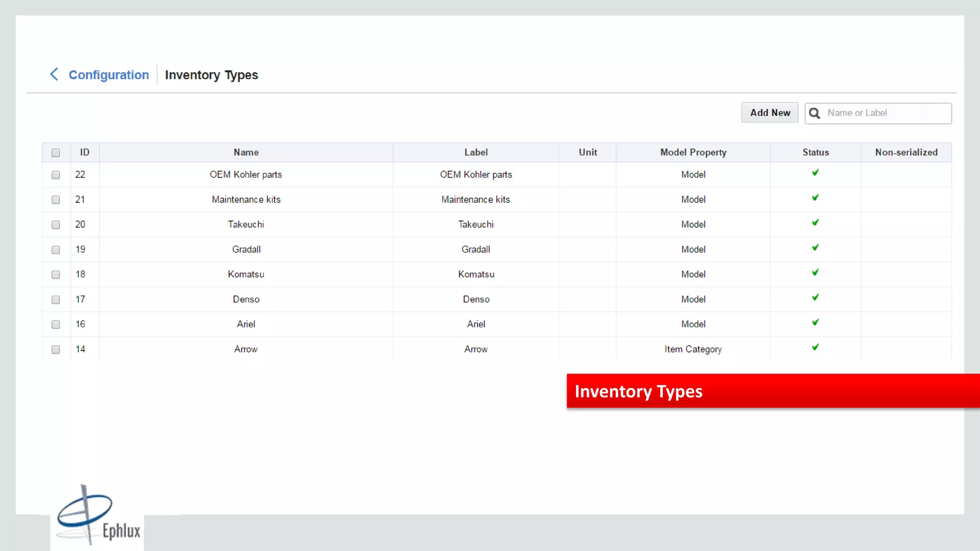Click Maintenance kits in Label column

[476, 199]
